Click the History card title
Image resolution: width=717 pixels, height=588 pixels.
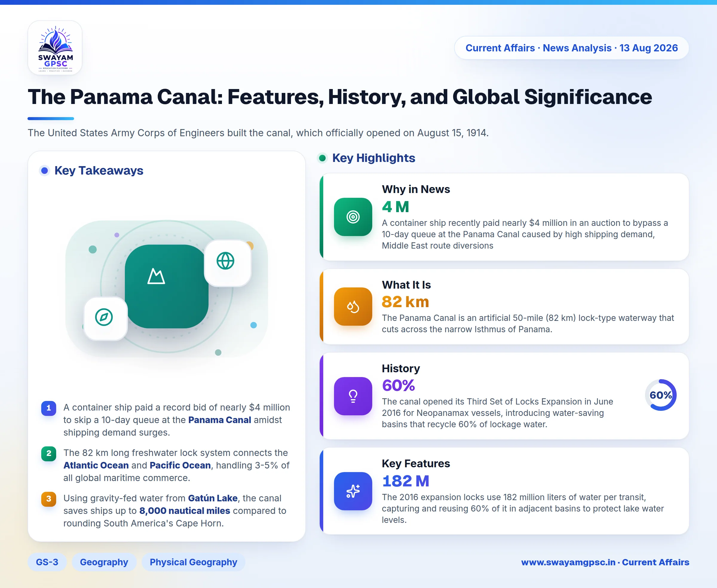pyautogui.click(x=401, y=368)
